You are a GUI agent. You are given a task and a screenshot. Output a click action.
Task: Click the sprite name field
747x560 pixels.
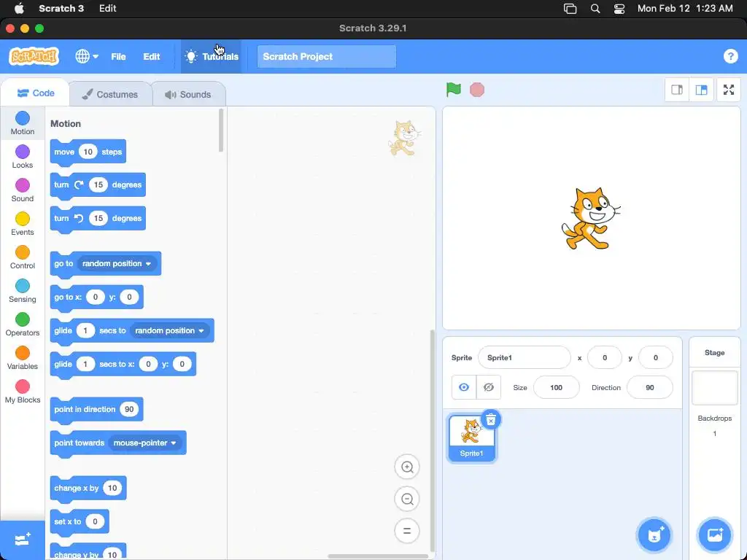(x=524, y=357)
